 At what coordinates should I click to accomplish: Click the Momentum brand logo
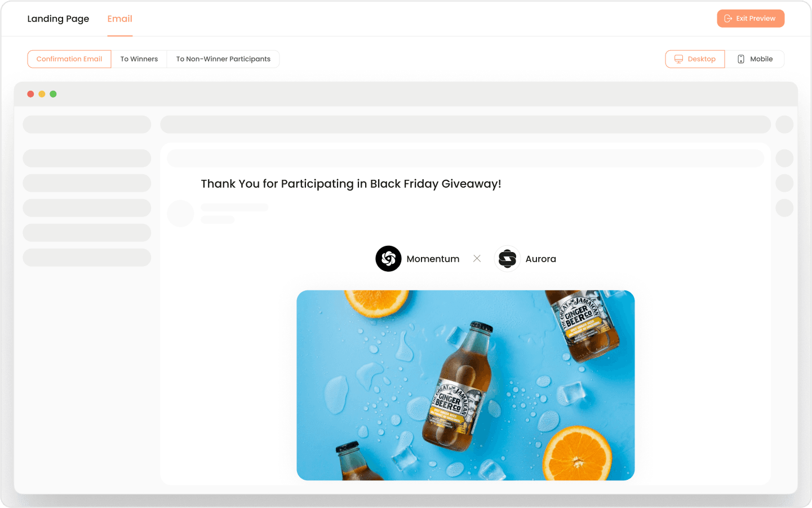[388, 258]
